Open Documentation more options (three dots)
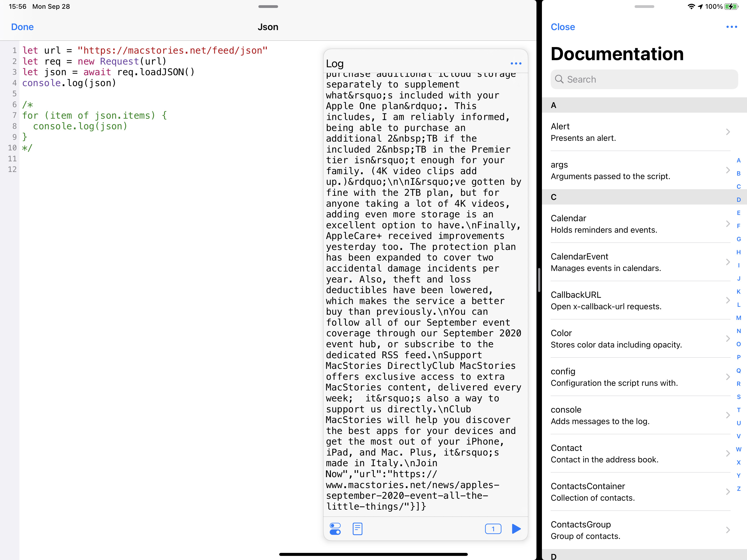The width and height of the screenshot is (747, 560). [x=731, y=27]
